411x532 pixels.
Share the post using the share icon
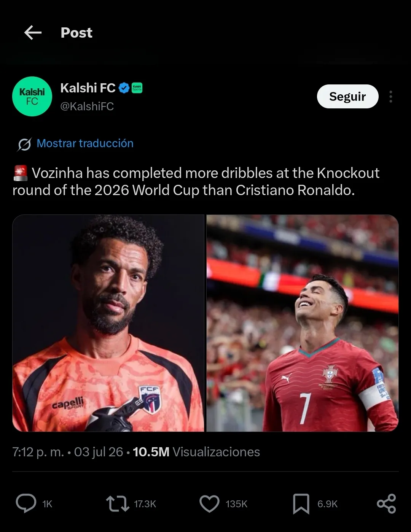click(386, 504)
